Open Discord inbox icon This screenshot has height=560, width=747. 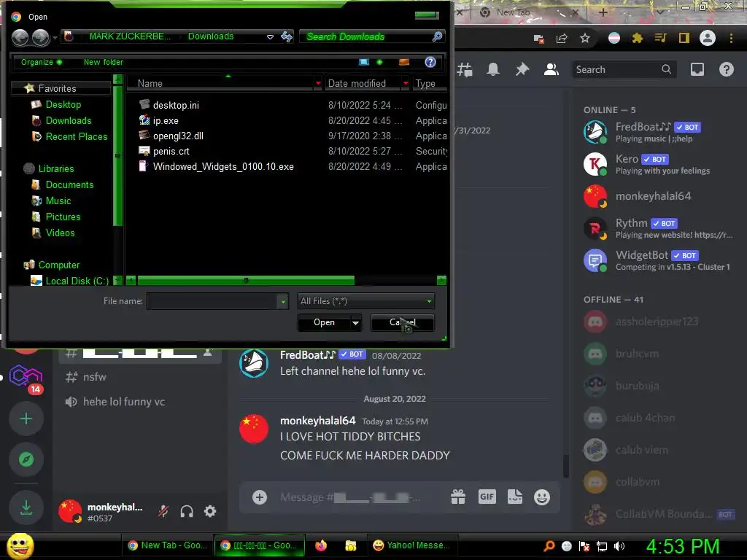pos(697,69)
